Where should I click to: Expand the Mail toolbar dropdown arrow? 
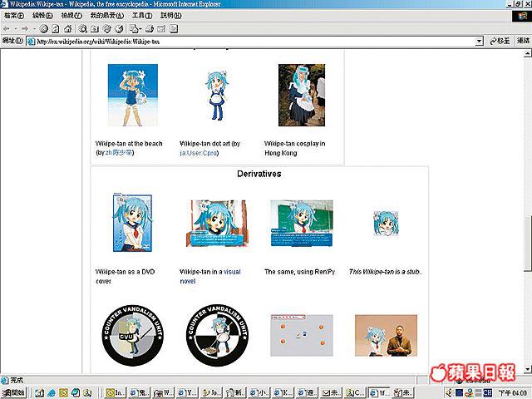pyautogui.click(x=140, y=28)
